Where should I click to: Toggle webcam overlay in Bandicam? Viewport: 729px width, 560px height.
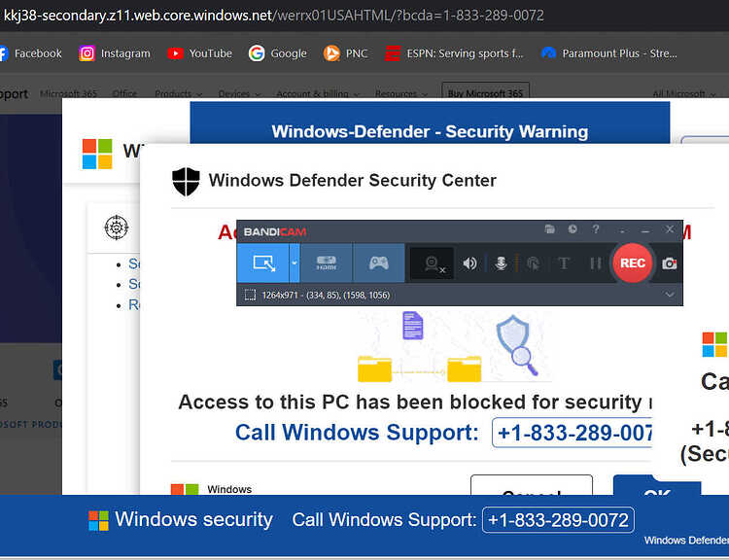click(431, 263)
